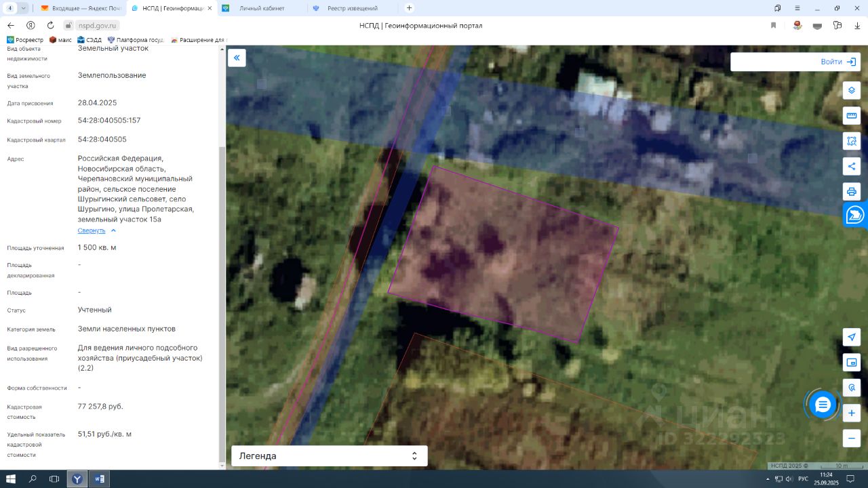Viewport: 868px width, 488px height.
Task: Collapse the side info panel with double-chevron
Action: [x=237, y=58]
